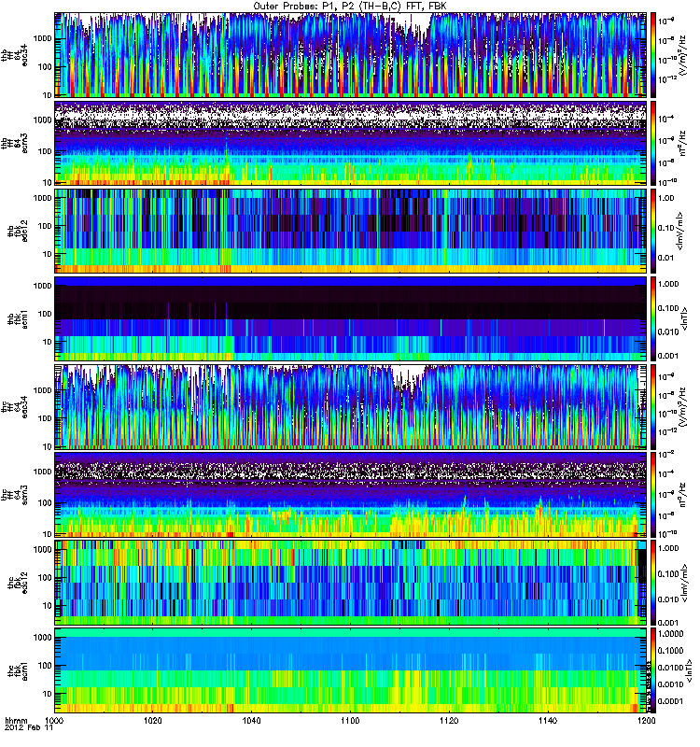Click the 'thb fff 64 scm3' y-axis label
Viewport: 700px width, 747px height.
14,143
